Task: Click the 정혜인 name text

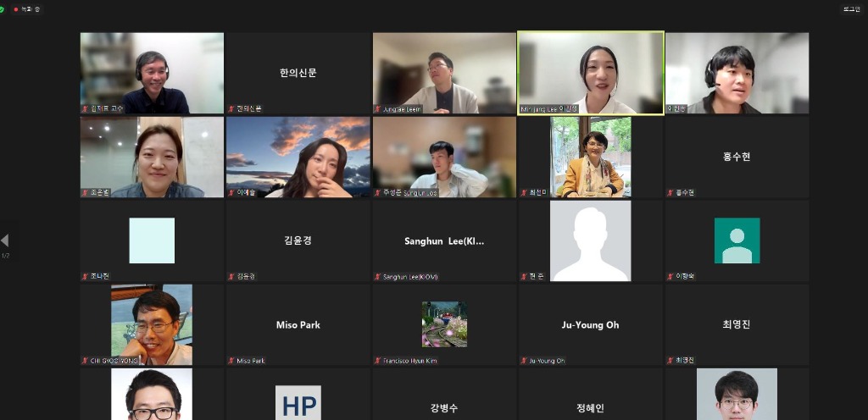Action: point(591,408)
